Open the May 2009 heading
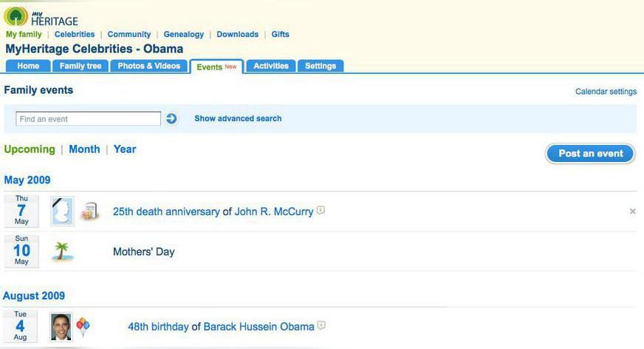This screenshot has width=644, height=349. point(27,180)
